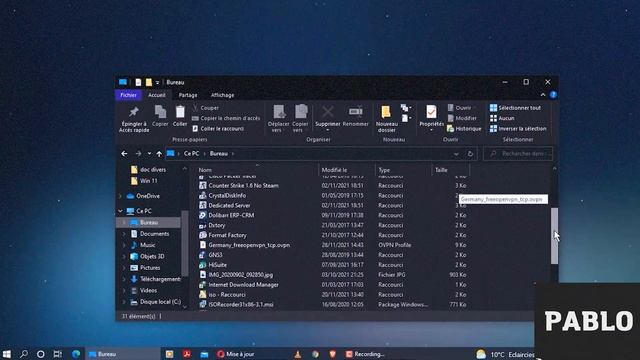Open the Windows Start button

click(x=7, y=354)
